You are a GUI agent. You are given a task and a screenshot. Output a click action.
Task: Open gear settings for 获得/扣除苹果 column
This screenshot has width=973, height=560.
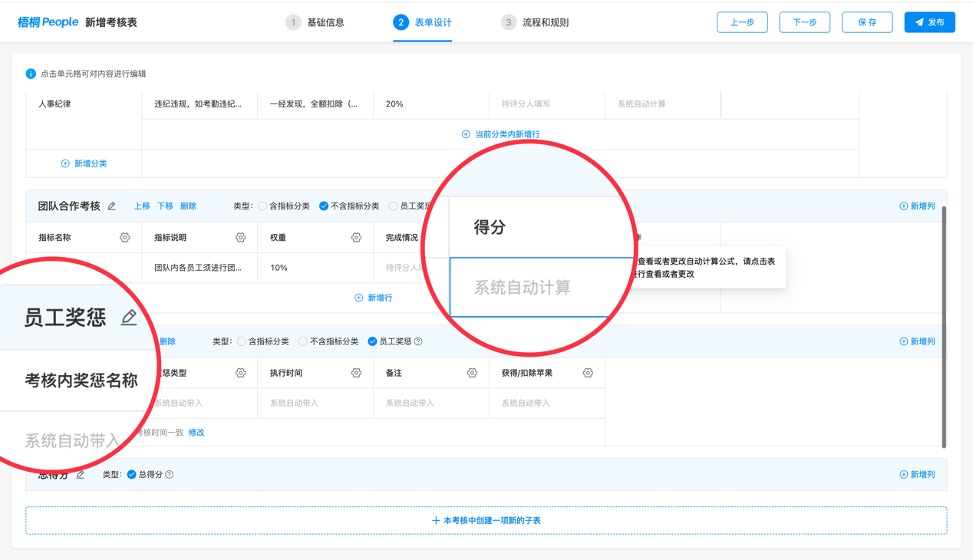588,373
